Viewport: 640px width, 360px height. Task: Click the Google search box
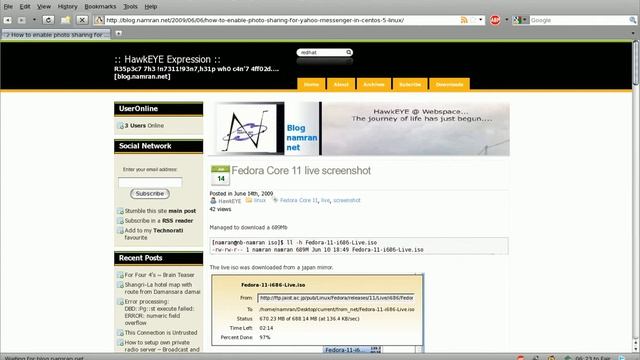579,20
